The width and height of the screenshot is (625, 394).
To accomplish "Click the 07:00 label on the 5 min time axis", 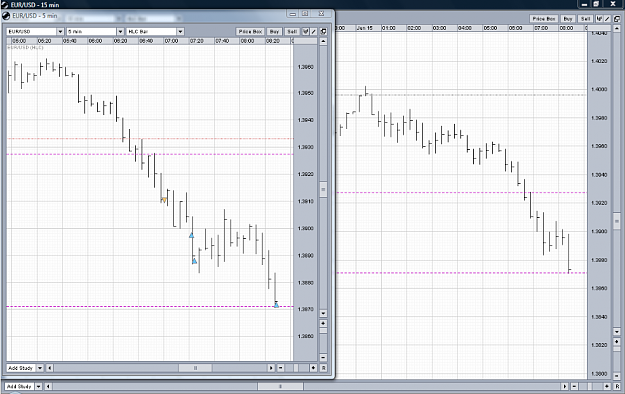I will [171, 41].
